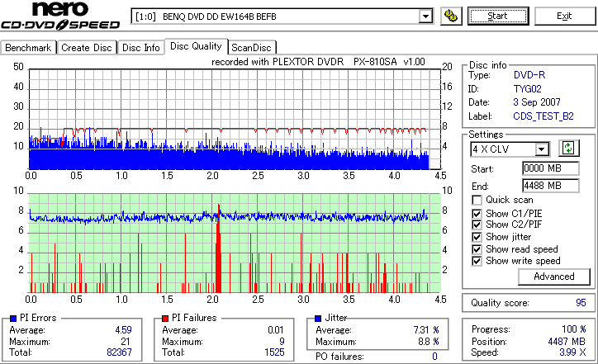Click PI Errors average 4.59
The image size is (598, 364).
[x=124, y=329]
